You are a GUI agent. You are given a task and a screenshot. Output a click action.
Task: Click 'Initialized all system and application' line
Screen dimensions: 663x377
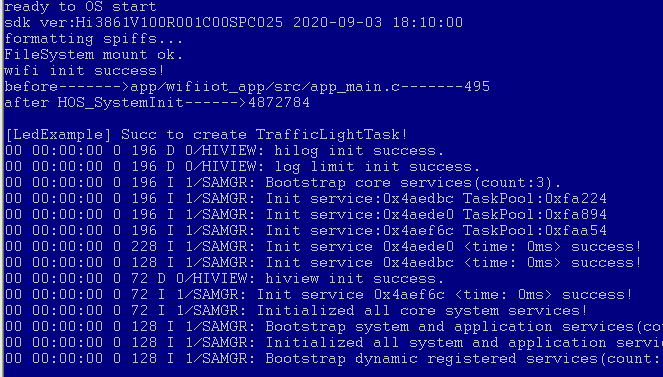click(x=334, y=343)
